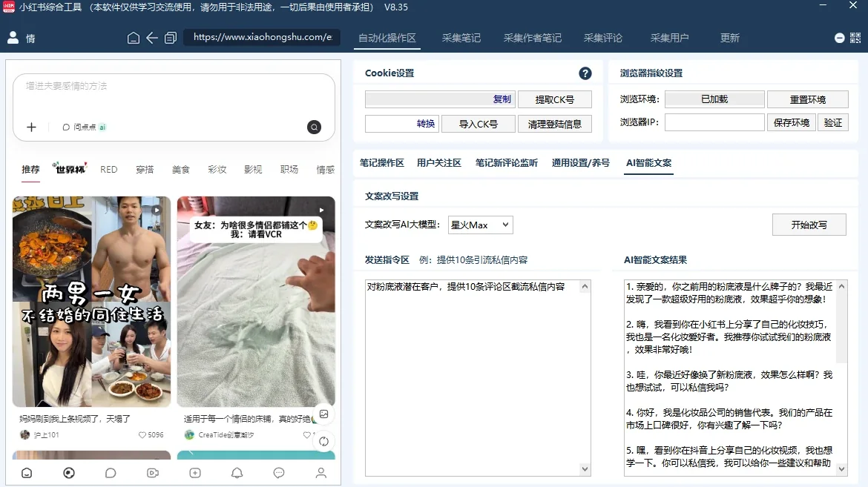The height and width of the screenshot is (487, 868).
Task: Refresh feed with circular arrows icon
Action: pyautogui.click(x=324, y=441)
